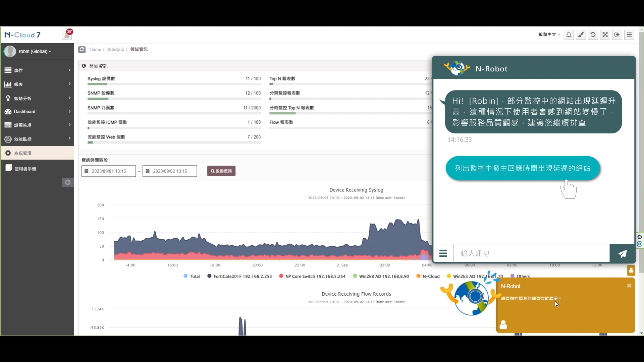The height and width of the screenshot is (362, 644).
Task: Open the paintbrush theme icon
Action: coord(581,35)
